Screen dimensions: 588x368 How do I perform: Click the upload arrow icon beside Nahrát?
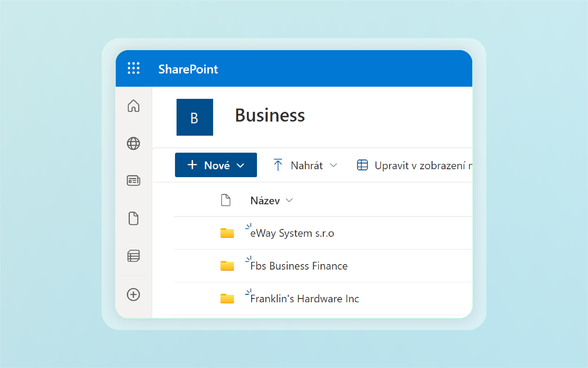pos(278,165)
